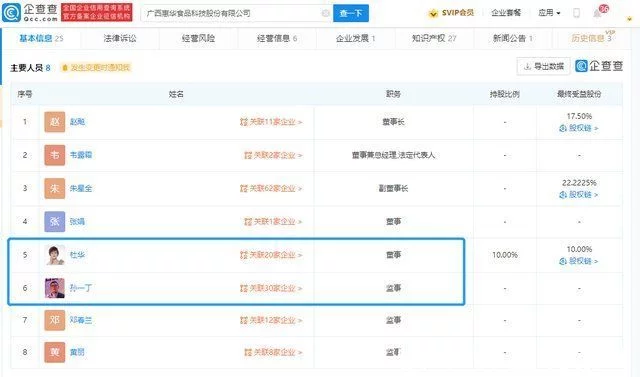Expand 关联30家企业 link

(x=271, y=288)
